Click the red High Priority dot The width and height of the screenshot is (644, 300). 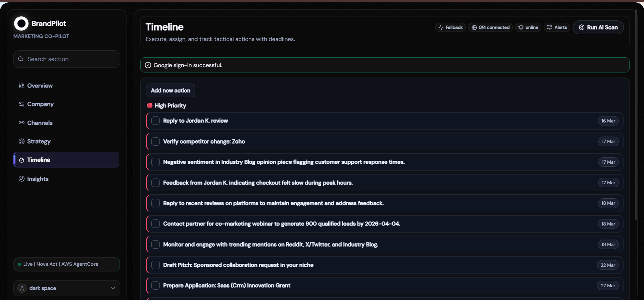click(150, 105)
